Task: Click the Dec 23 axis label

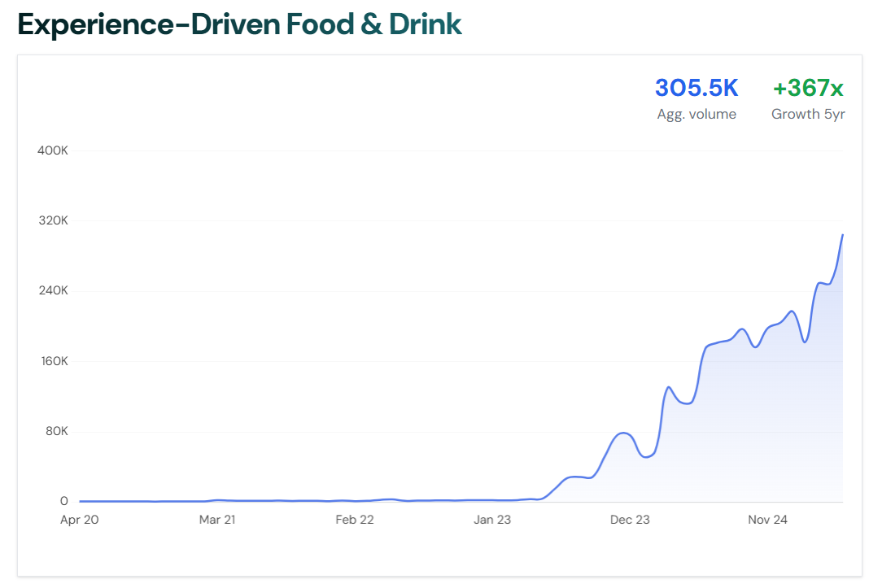Action: point(630,519)
